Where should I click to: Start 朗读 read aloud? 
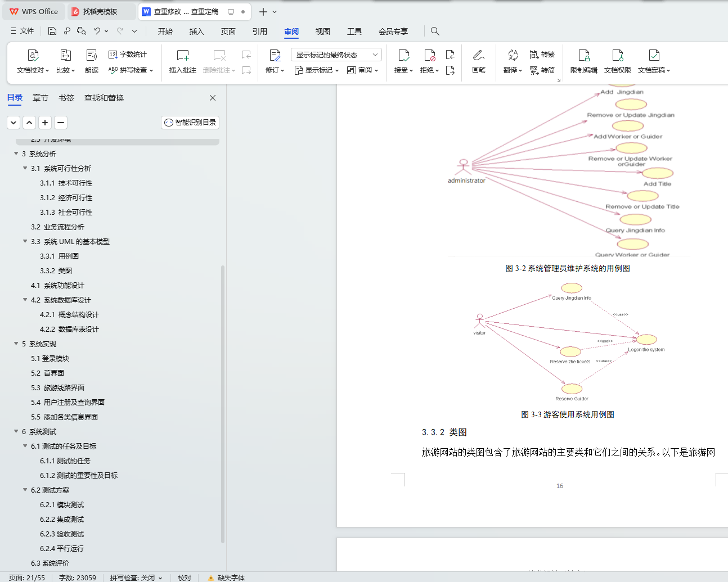[x=92, y=62]
